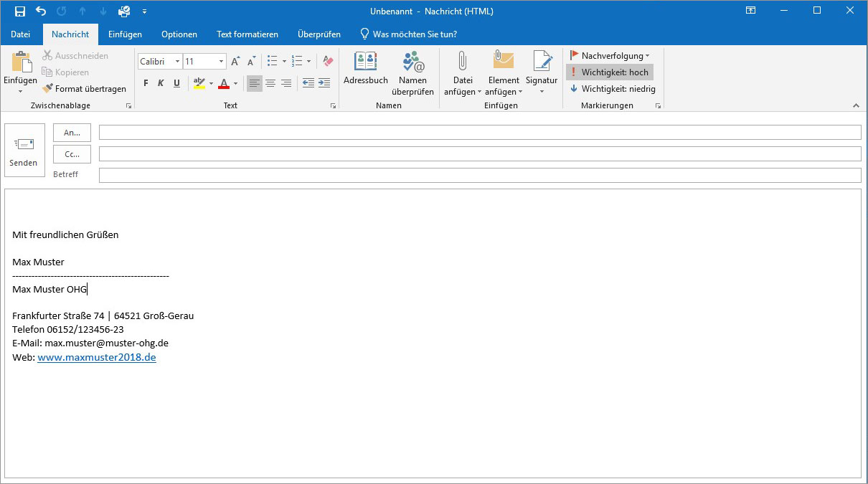Expand numbered list style dropdown

coord(308,62)
